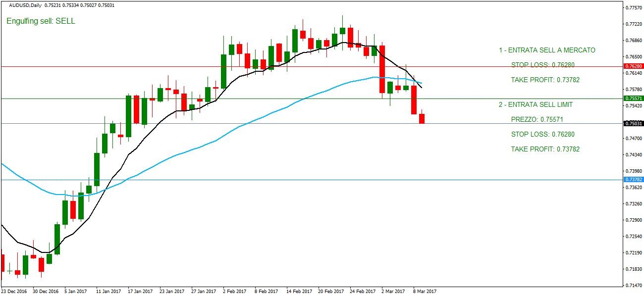Screen dimensions: 644x297
Task: Click the '2 Mar 2017' date on the time axis
Action: click(x=393, y=292)
